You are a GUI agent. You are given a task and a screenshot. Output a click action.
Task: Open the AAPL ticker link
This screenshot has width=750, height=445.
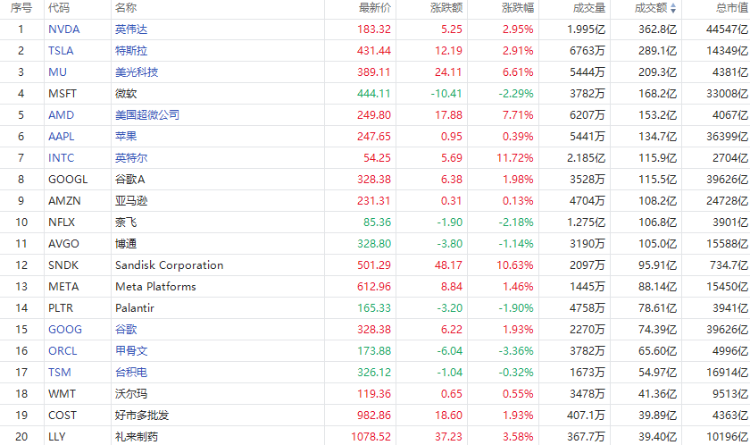pyautogui.click(x=61, y=136)
